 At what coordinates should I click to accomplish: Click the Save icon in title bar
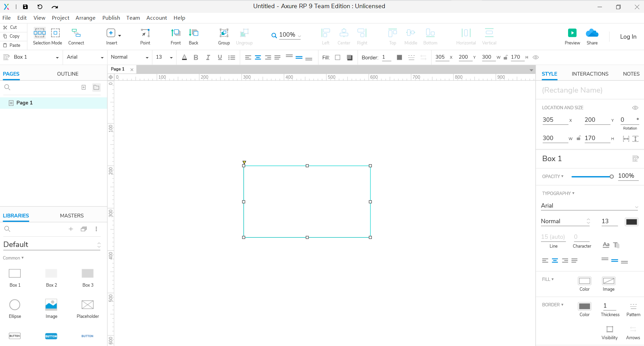click(x=25, y=6)
